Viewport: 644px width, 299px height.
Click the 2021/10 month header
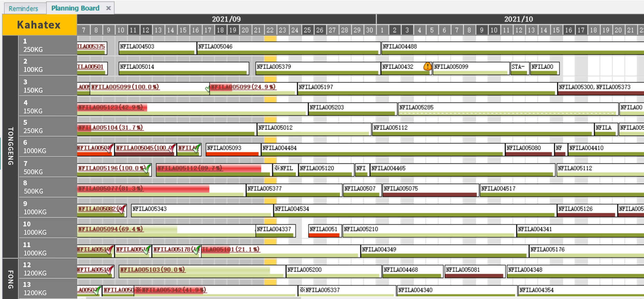pyautogui.click(x=518, y=19)
